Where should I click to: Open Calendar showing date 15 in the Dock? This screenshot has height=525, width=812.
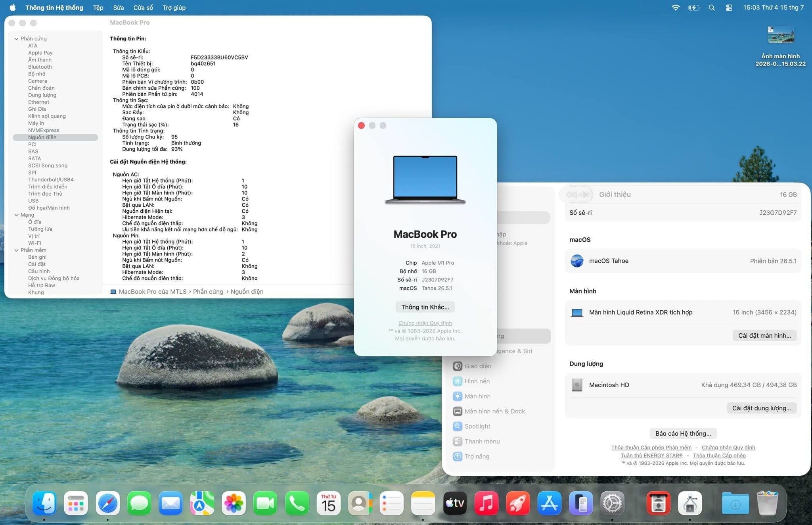coord(328,503)
